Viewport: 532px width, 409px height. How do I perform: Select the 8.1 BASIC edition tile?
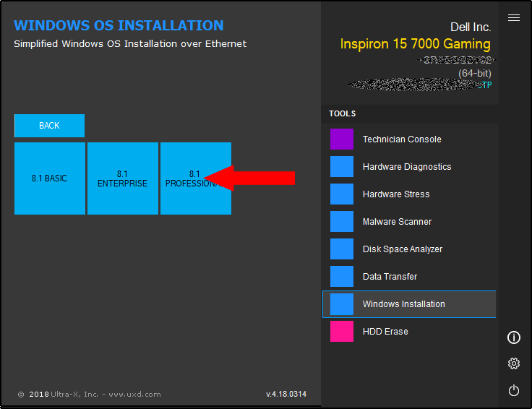pyautogui.click(x=49, y=178)
